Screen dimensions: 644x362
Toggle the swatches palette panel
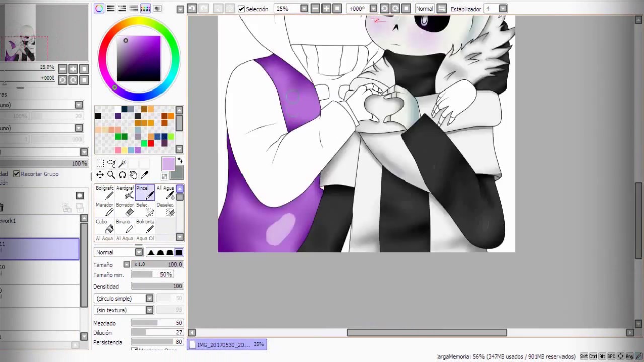[x=145, y=9]
